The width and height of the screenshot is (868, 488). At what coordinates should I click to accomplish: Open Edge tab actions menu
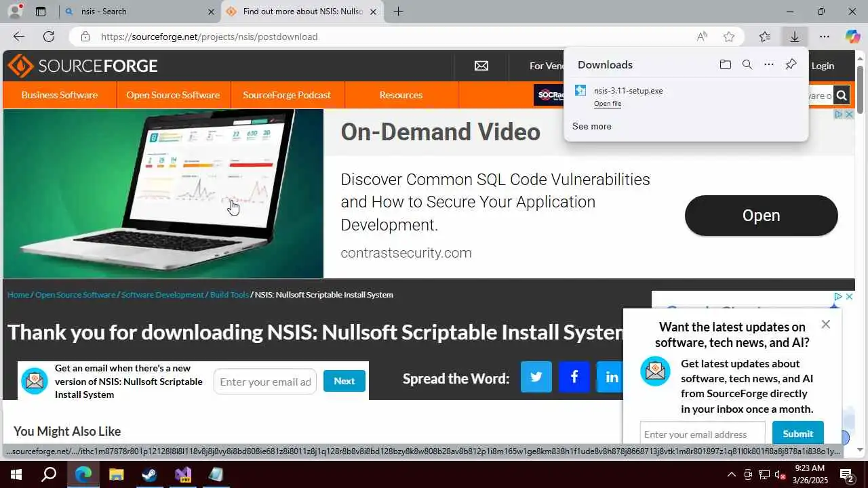(41, 11)
